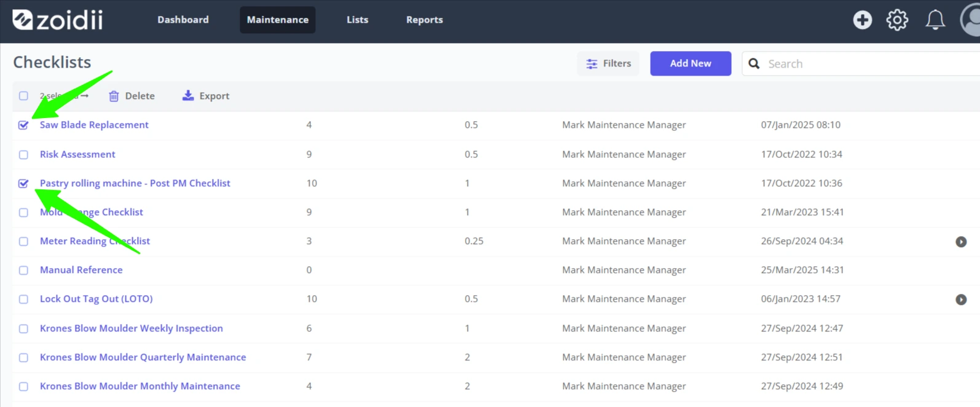
Task: Click play icon on Lock Out Tag Out row
Action: pyautogui.click(x=961, y=299)
